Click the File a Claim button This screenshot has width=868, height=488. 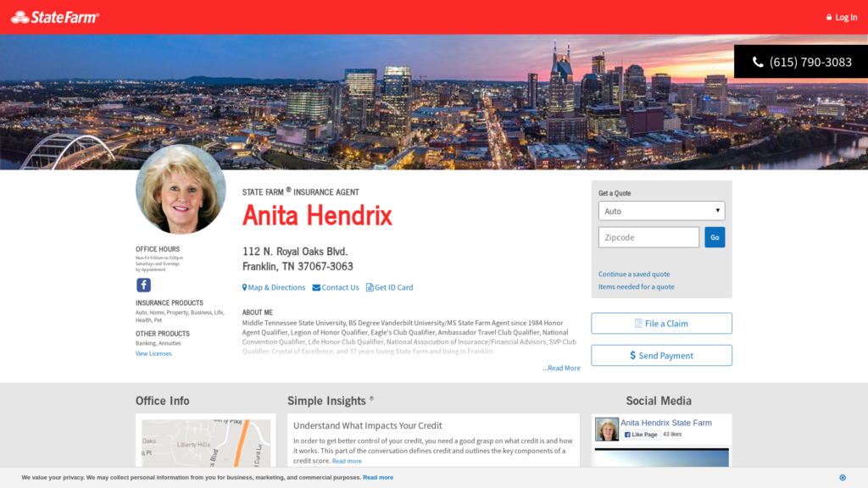pos(661,324)
